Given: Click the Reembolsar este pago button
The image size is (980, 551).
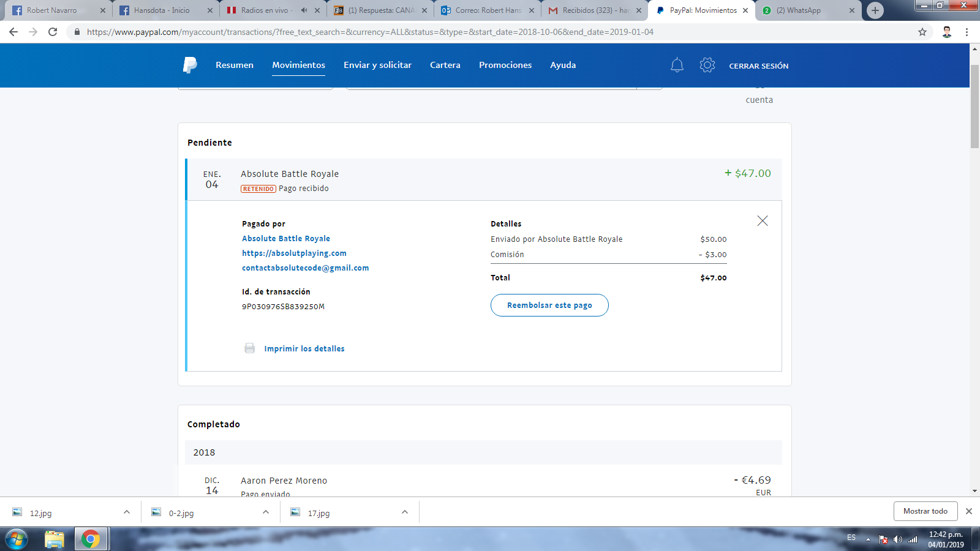Looking at the screenshot, I should coord(549,305).
